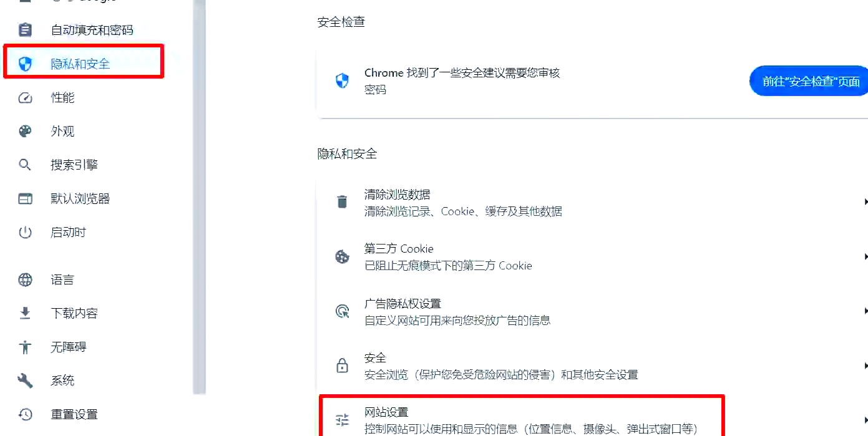Viewport: 868px width, 436px height.
Task: Click the sidebar vertical scrollbar
Action: click(199, 196)
